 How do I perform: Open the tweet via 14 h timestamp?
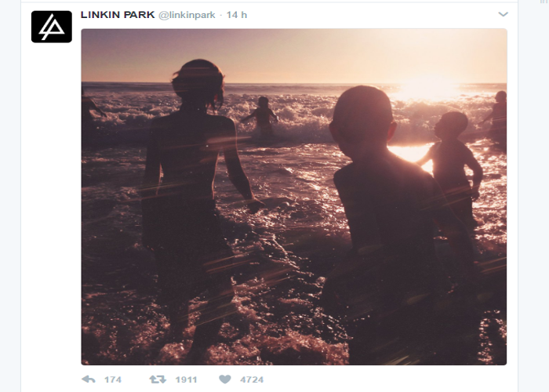coord(237,15)
